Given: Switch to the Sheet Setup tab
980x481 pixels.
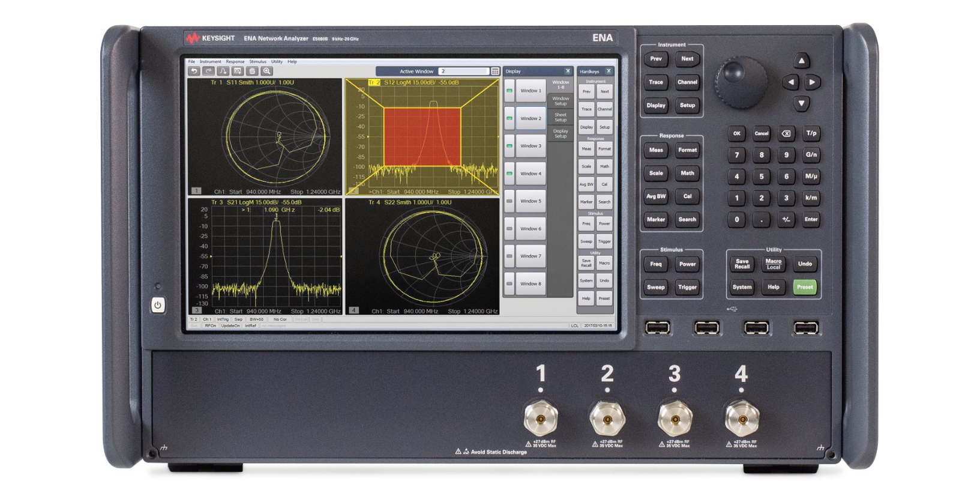Looking at the screenshot, I should pos(561,117).
